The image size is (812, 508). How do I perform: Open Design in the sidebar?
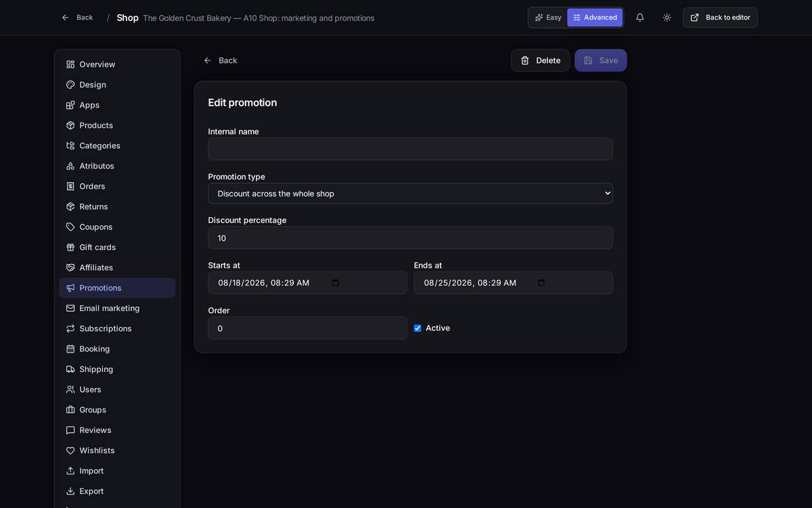117,85
